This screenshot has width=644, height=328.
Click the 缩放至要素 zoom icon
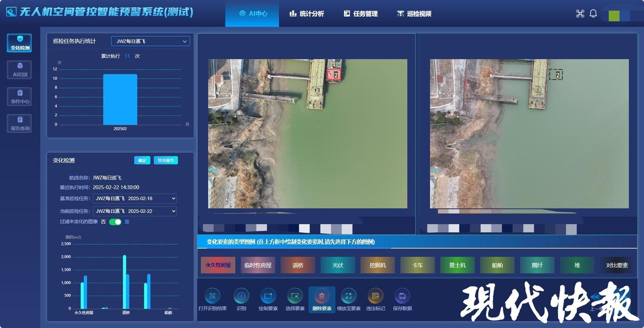pos(348,296)
